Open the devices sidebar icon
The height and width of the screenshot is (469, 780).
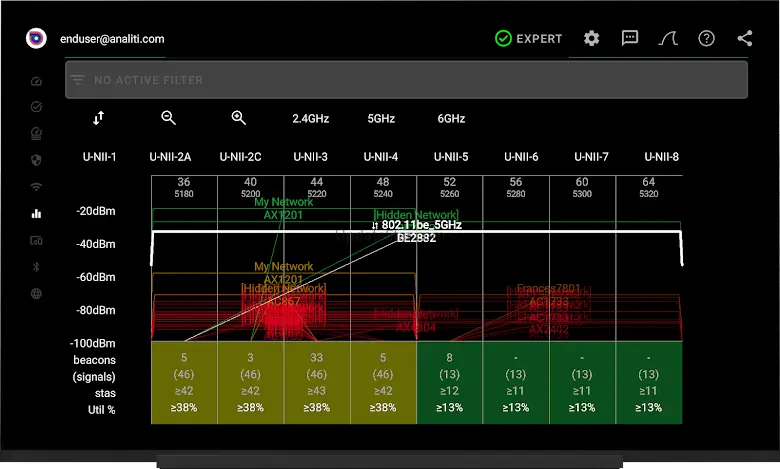(36, 241)
